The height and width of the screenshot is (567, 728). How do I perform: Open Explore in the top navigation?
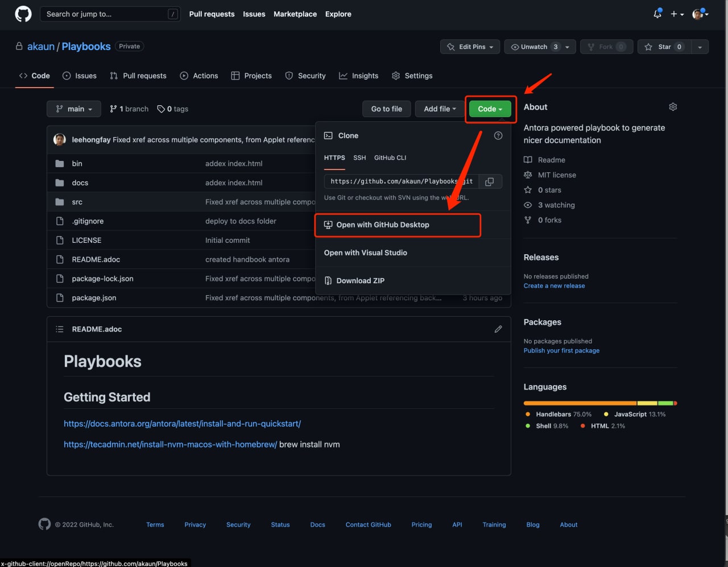click(338, 14)
